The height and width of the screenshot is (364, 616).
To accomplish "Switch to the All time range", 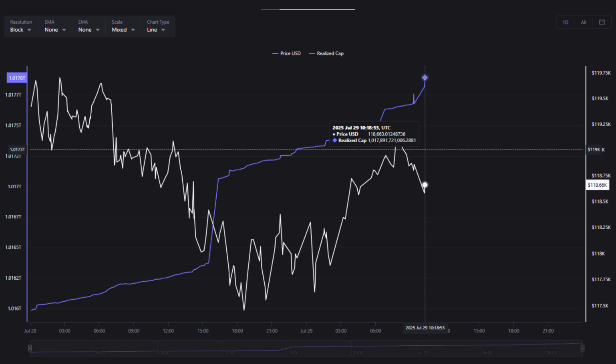I will click(x=583, y=22).
